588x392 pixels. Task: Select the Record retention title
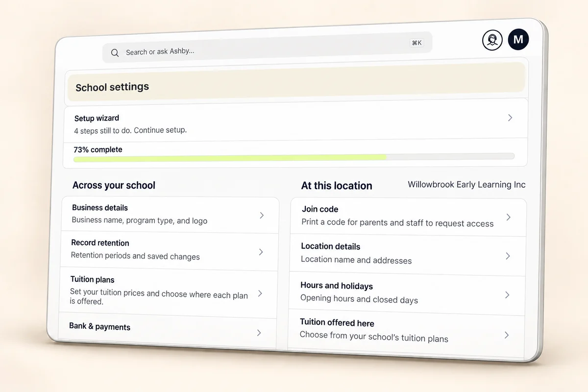(100, 243)
